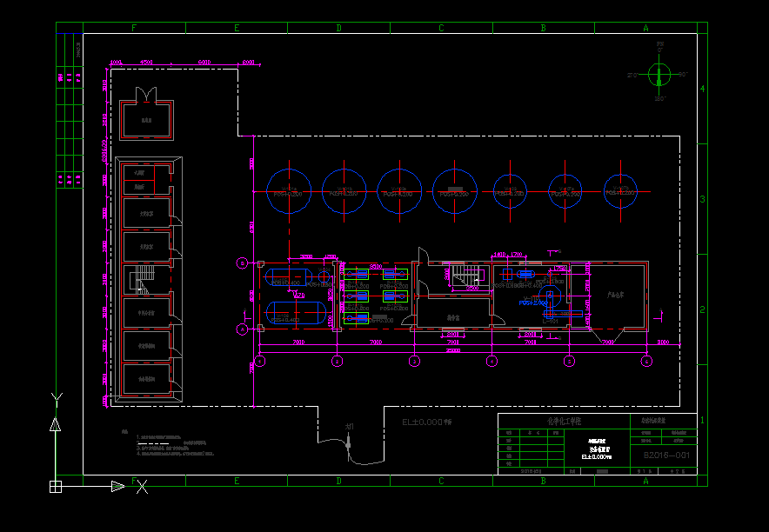Click zone number 2 on right border

[x=702, y=309]
